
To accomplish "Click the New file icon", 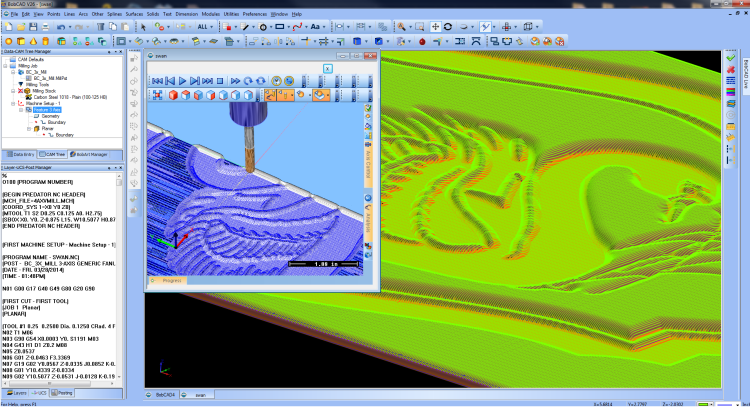I will [9, 27].
